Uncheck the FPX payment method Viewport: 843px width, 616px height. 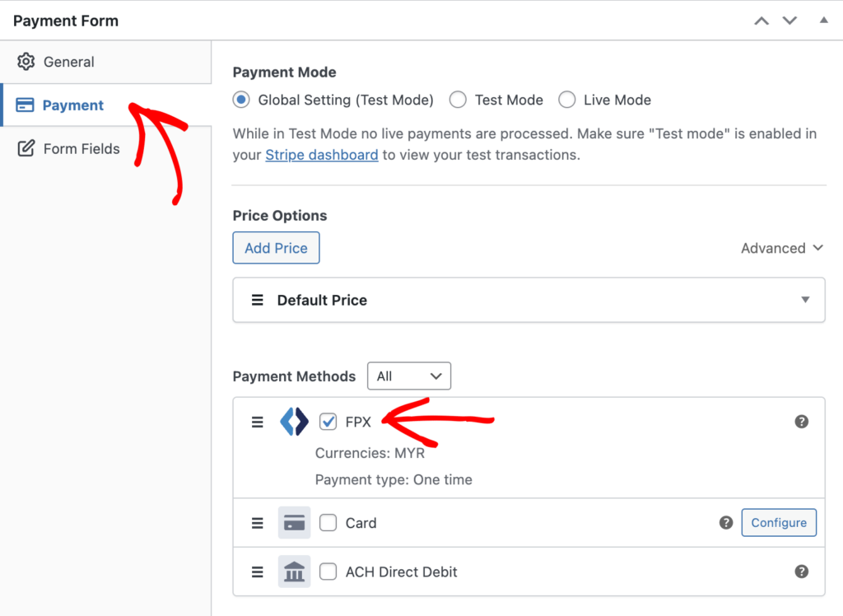328,421
